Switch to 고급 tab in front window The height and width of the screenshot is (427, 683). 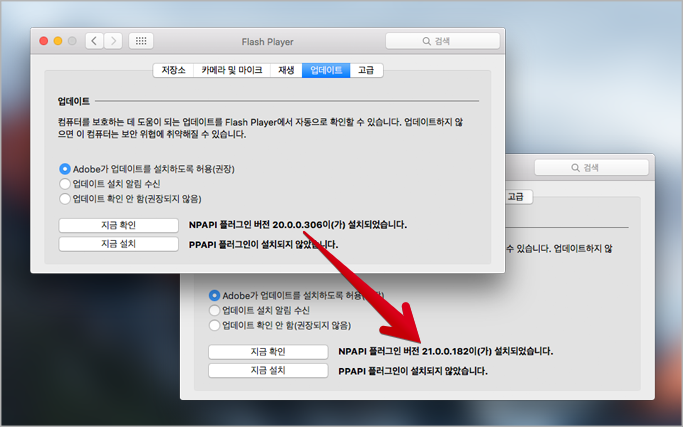click(x=366, y=70)
